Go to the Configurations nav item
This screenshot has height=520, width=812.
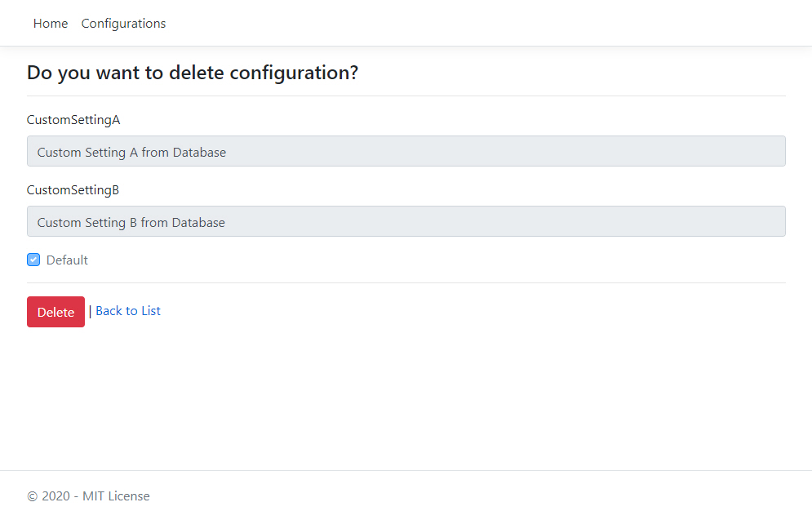[123, 24]
